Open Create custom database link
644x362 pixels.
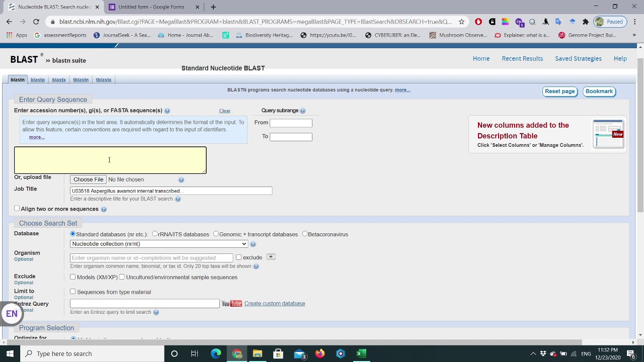pyautogui.click(x=275, y=304)
